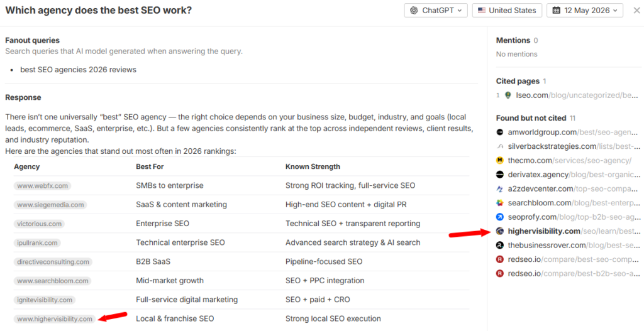Click the 'Advanced search strategy & AI search' cell
The width and height of the screenshot is (644, 331).
[353, 242]
